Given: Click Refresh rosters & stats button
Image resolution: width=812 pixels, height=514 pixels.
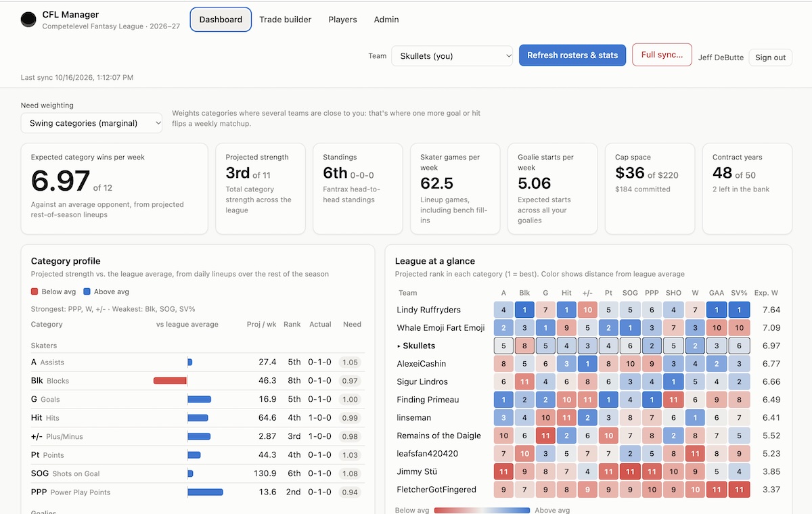Looking at the screenshot, I should point(572,55).
